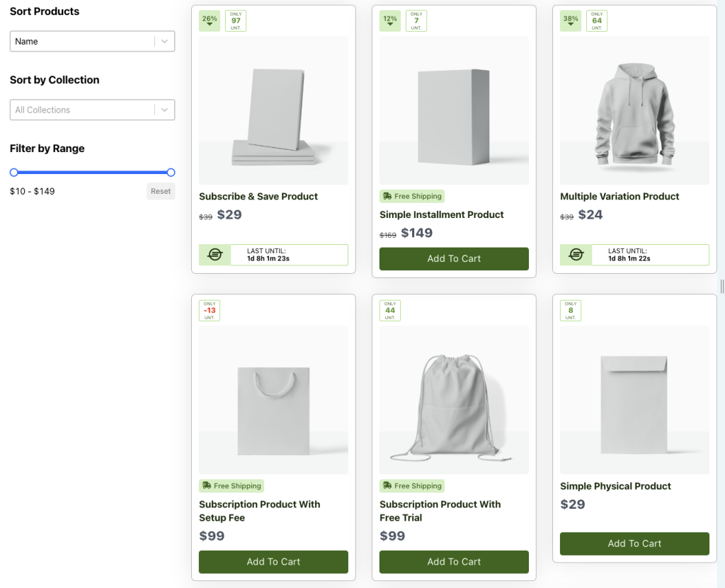The image size is (725, 588).
Task: Add Simple Installment Product to cart
Action: 454,259
